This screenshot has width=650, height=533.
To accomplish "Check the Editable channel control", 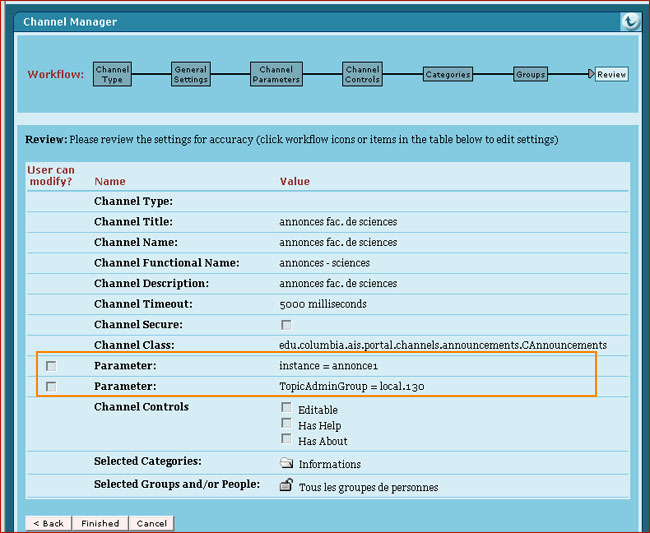I will tap(287, 408).
